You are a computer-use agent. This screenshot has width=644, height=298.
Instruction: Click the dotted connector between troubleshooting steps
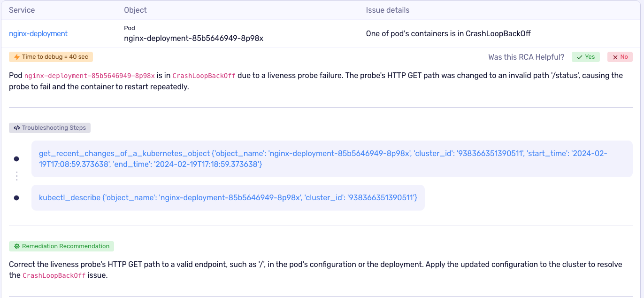[17, 176]
